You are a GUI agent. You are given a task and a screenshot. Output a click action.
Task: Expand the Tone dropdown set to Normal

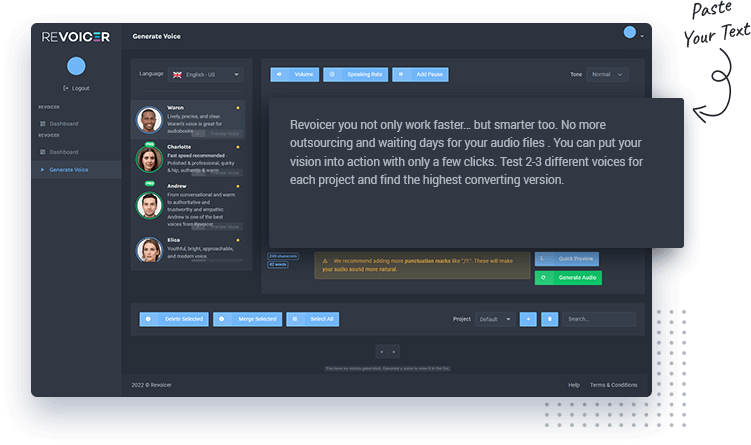[607, 74]
